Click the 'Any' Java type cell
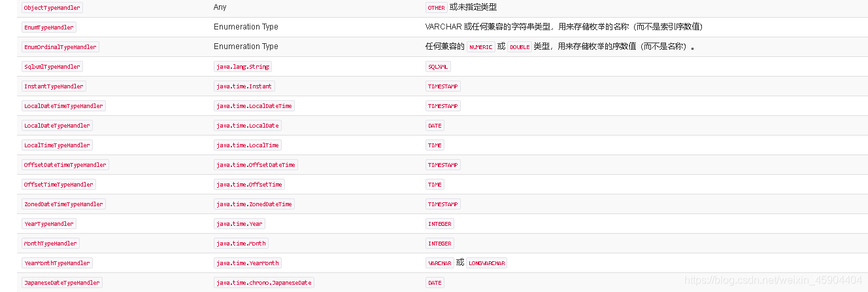 220,7
